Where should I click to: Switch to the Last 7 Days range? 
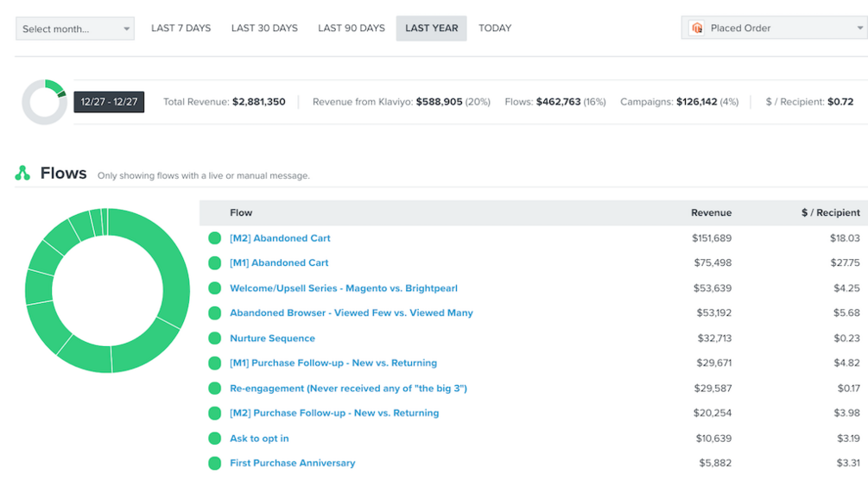181,28
